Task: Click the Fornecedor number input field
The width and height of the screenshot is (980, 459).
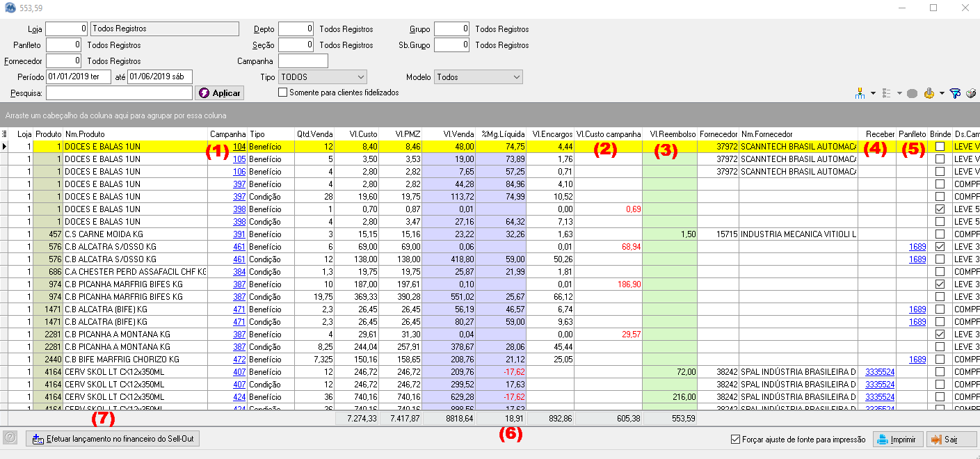Action: [x=64, y=61]
